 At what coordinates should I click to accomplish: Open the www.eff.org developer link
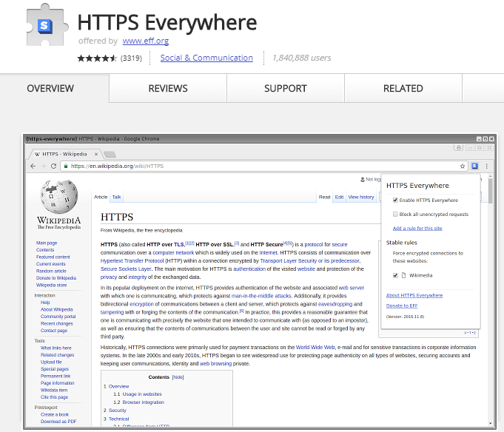pos(146,41)
